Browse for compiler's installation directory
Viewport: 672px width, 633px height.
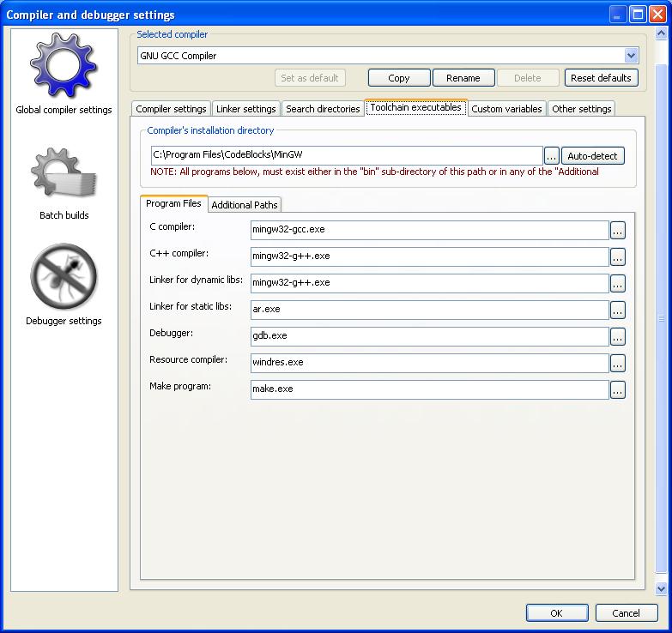pyautogui.click(x=552, y=156)
